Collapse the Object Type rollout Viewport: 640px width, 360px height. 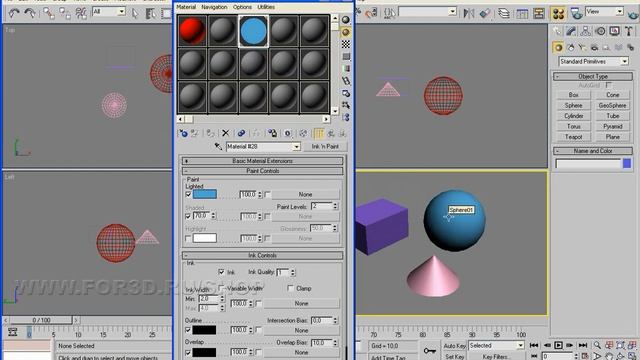(x=593, y=76)
